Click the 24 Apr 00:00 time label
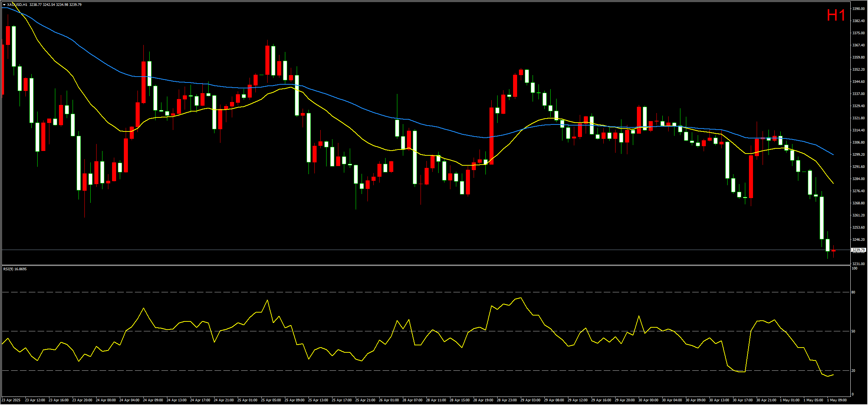This screenshot has height=405, width=868. tap(107, 400)
